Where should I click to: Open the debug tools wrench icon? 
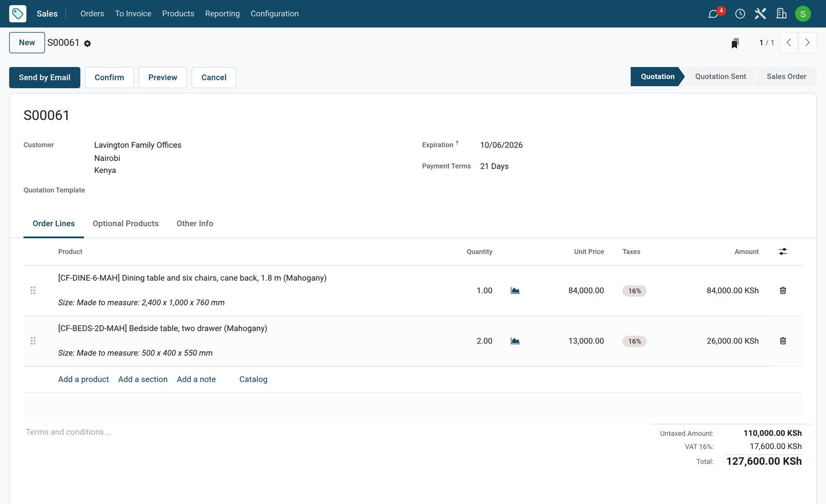(760, 13)
